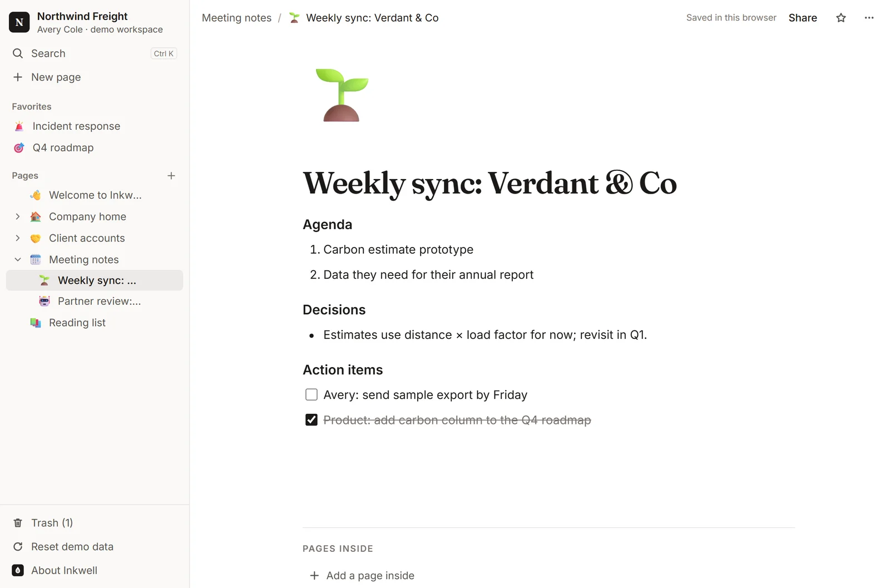Favorite this page with the star icon
The height and width of the screenshot is (588, 890).
(x=841, y=18)
